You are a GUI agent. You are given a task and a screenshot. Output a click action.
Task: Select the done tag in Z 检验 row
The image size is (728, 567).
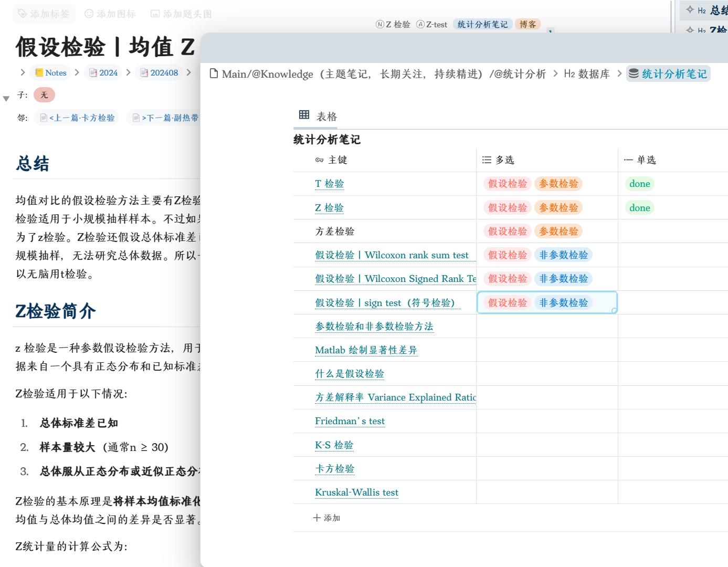coord(639,208)
